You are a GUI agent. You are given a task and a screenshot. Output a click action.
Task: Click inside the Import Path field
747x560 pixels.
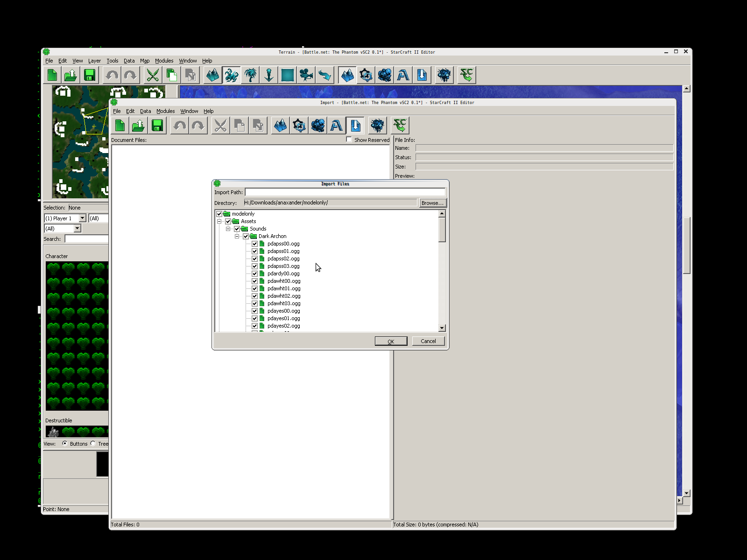[x=345, y=192]
